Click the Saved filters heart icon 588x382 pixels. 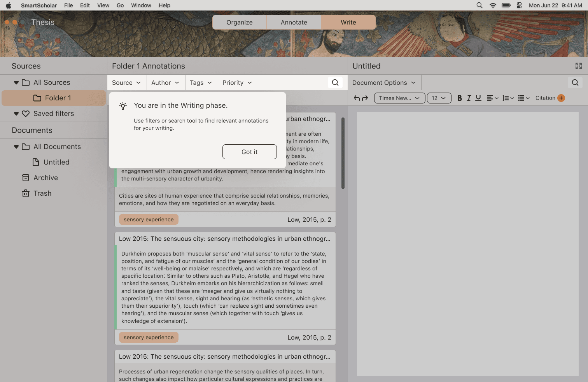tap(26, 114)
